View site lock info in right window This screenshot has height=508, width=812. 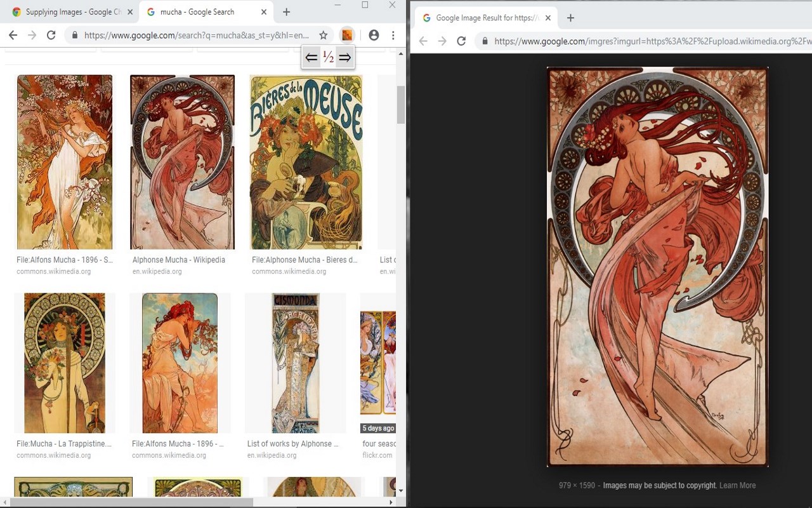485,41
